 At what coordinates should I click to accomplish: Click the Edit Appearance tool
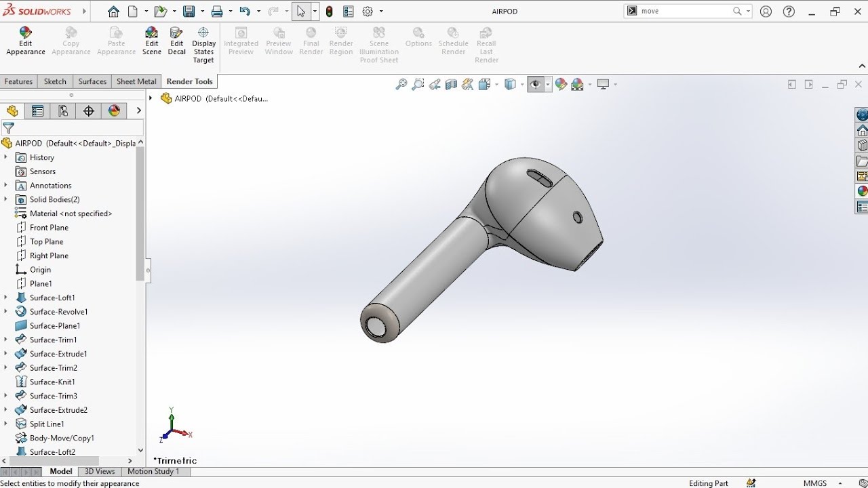click(26, 41)
